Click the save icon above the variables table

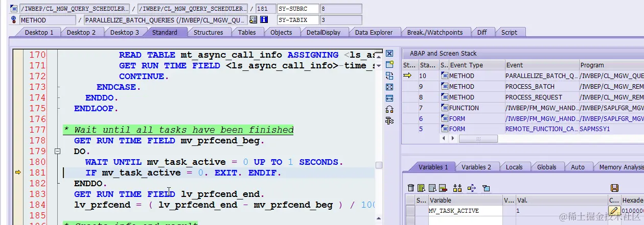pyautogui.click(x=614, y=188)
